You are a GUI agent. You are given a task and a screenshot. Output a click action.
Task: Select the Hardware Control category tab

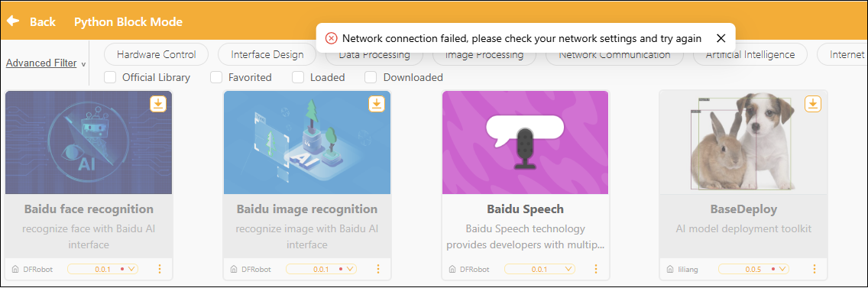[x=157, y=54]
